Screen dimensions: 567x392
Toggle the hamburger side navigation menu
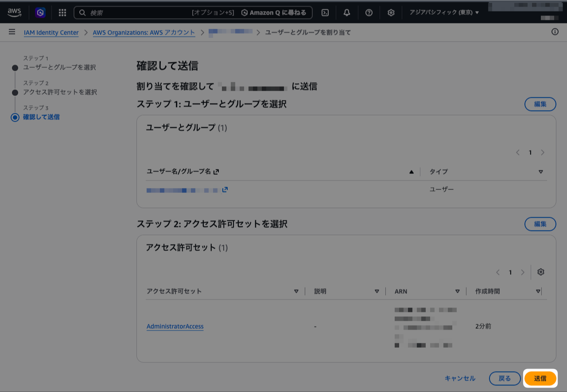(12, 32)
